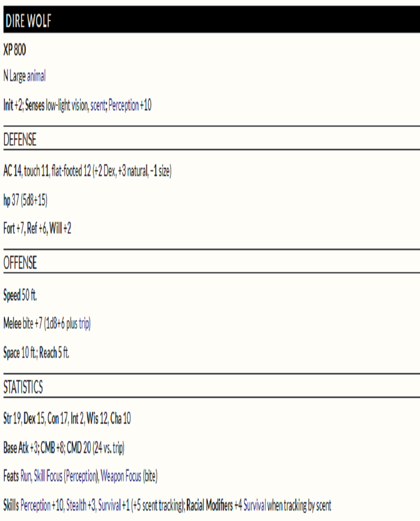Open the Weapon Focus (bite) feat link

click(129, 477)
